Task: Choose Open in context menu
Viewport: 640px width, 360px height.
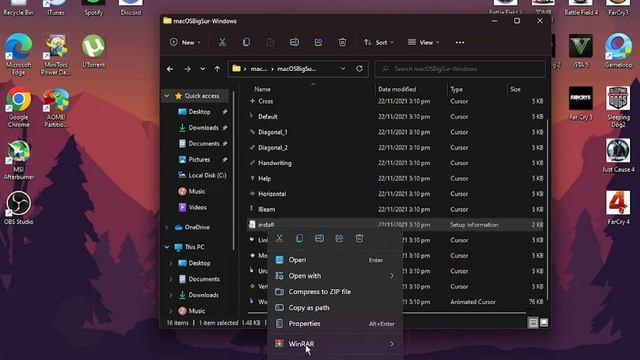Action: tap(335, 260)
